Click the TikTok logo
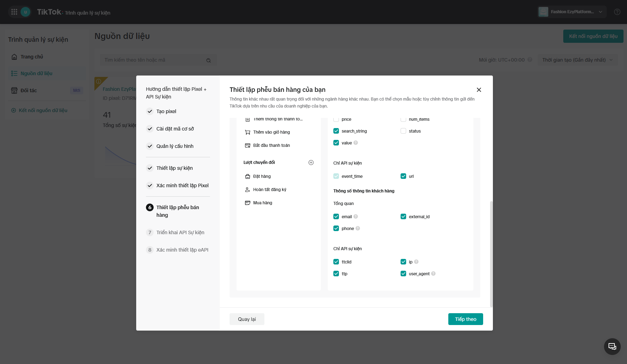Screen dimensions: 627x364 tap(49, 12)
